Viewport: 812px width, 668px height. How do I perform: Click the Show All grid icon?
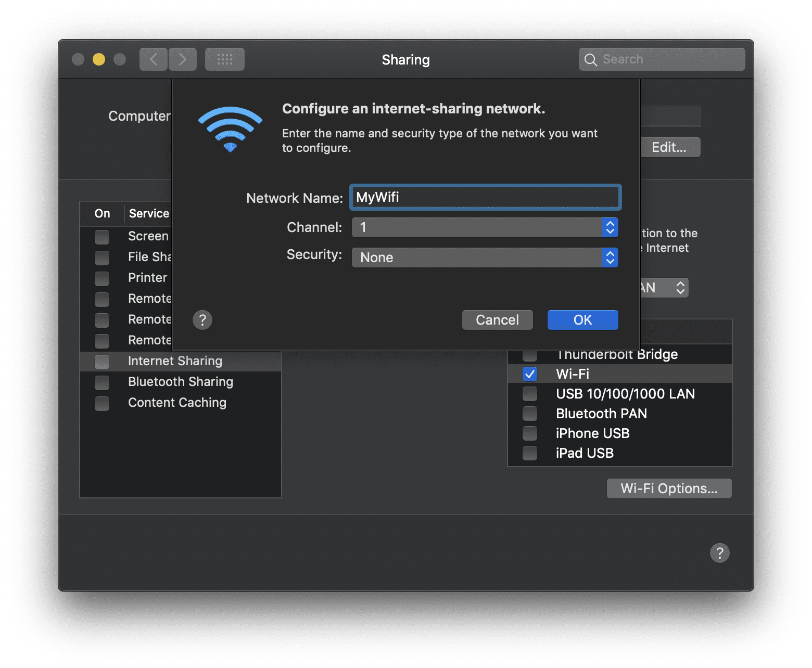point(224,59)
